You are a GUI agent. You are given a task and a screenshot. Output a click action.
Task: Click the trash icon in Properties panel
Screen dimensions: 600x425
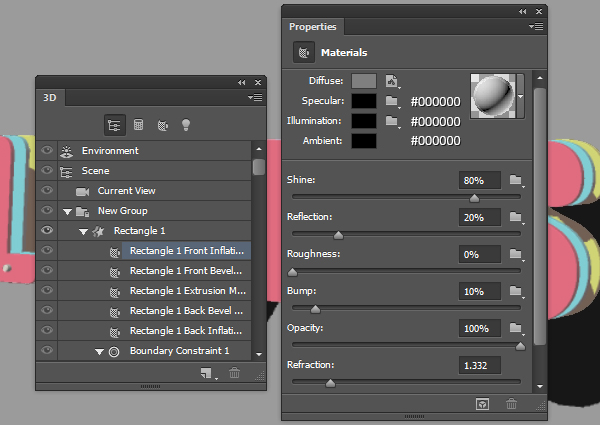(512, 404)
